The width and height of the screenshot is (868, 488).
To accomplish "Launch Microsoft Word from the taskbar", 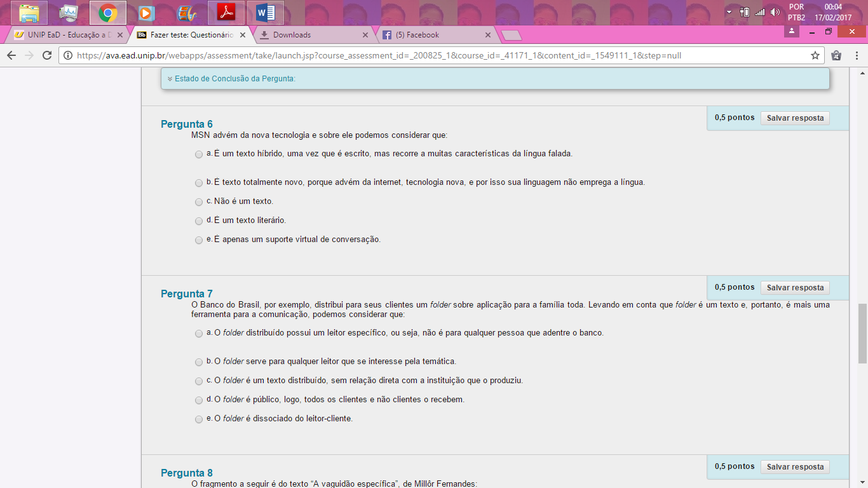I will tap(265, 11).
